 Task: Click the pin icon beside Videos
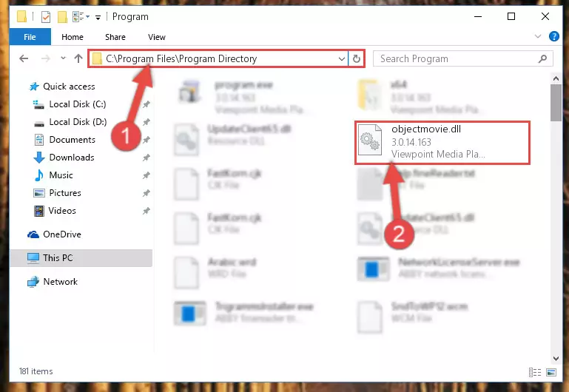(x=147, y=211)
